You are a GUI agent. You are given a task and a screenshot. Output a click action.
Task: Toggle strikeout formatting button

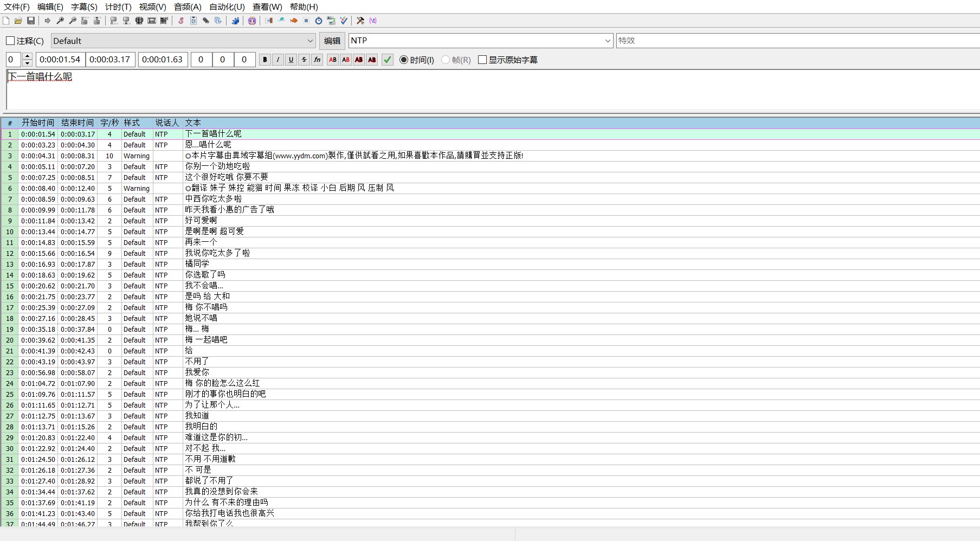click(304, 60)
